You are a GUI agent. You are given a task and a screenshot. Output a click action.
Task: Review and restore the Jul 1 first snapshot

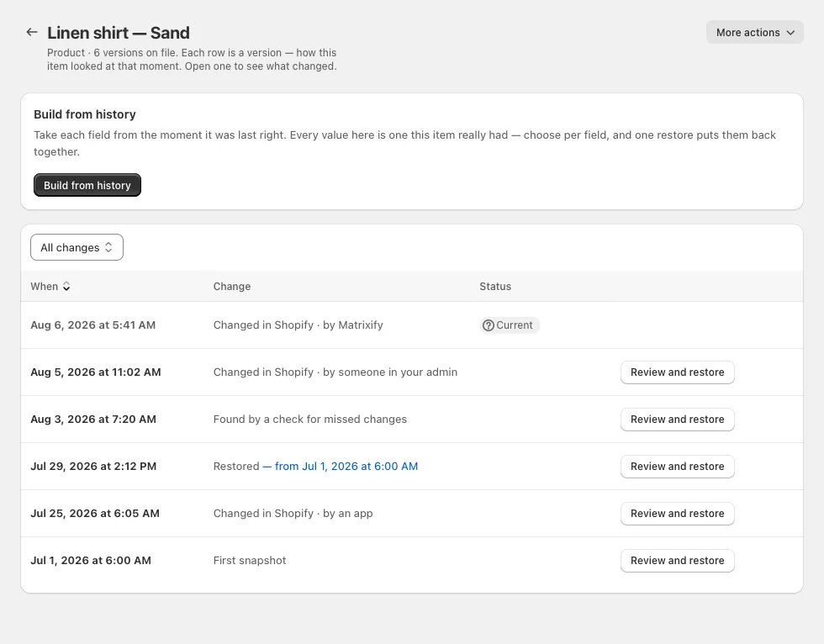677,561
